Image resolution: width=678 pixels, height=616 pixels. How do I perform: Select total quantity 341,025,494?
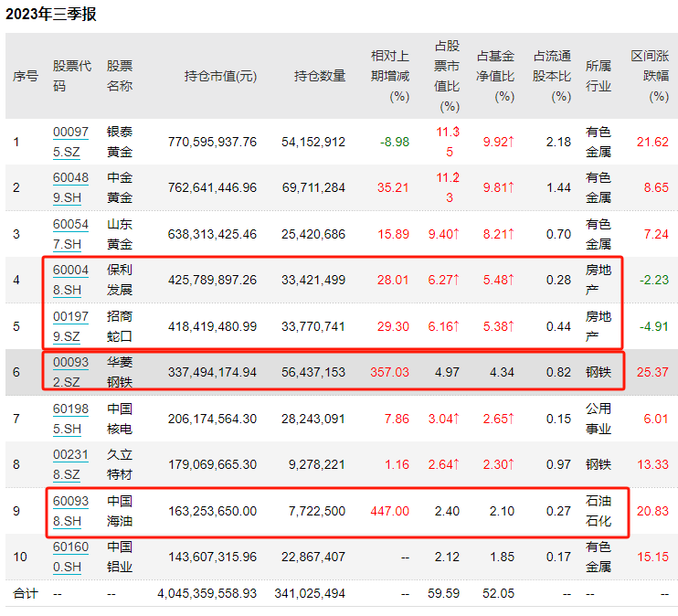pos(310,593)
